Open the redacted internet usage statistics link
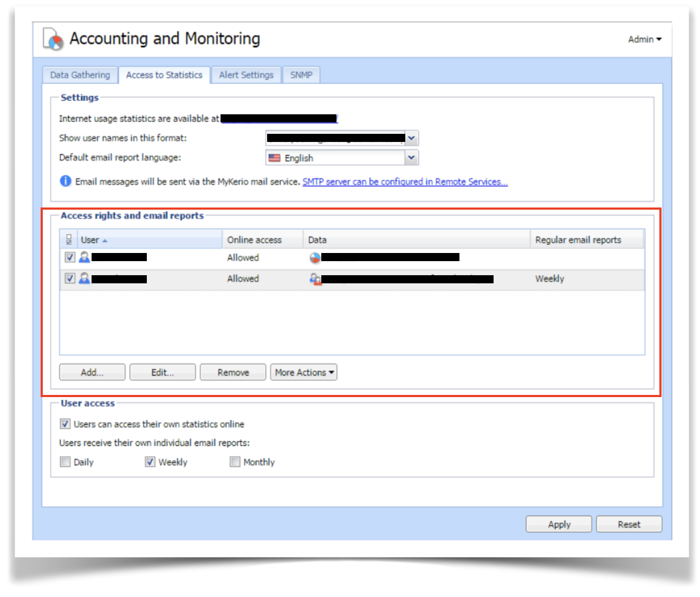 [279, 118]
